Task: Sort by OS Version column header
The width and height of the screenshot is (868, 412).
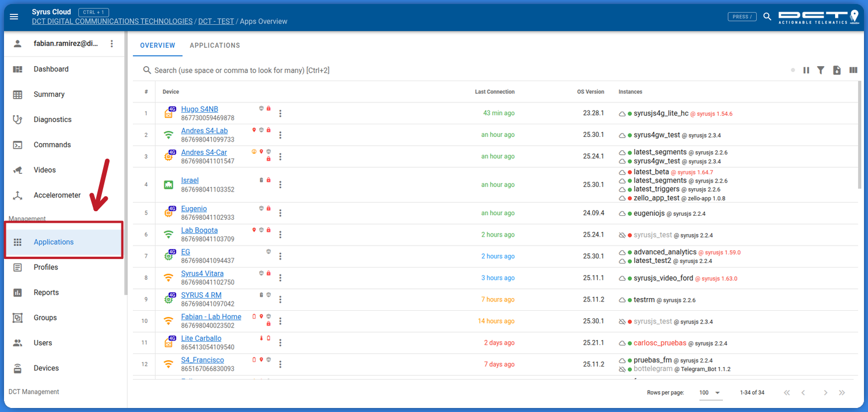Action: (x=591, y=92)
